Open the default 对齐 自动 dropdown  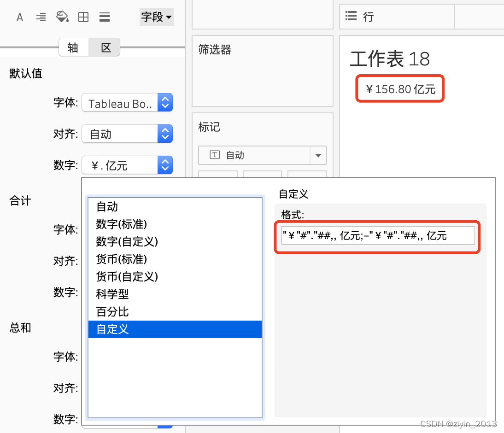coord(127,134)
